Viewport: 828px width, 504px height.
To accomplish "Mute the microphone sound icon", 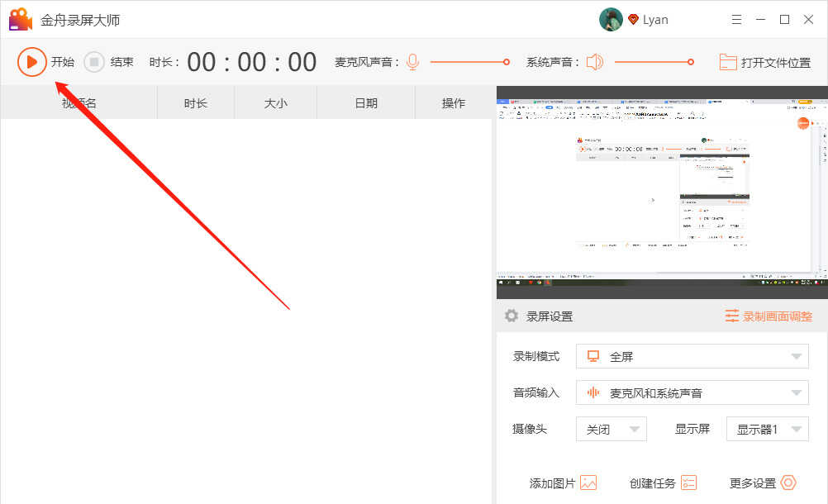I will click(x=412, y=62).
